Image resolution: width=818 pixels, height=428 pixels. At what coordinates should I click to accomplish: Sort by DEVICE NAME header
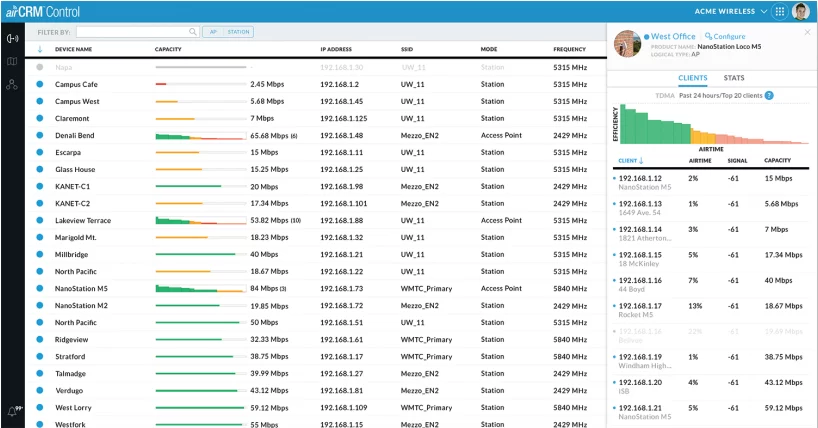click(x=74, y=49)
